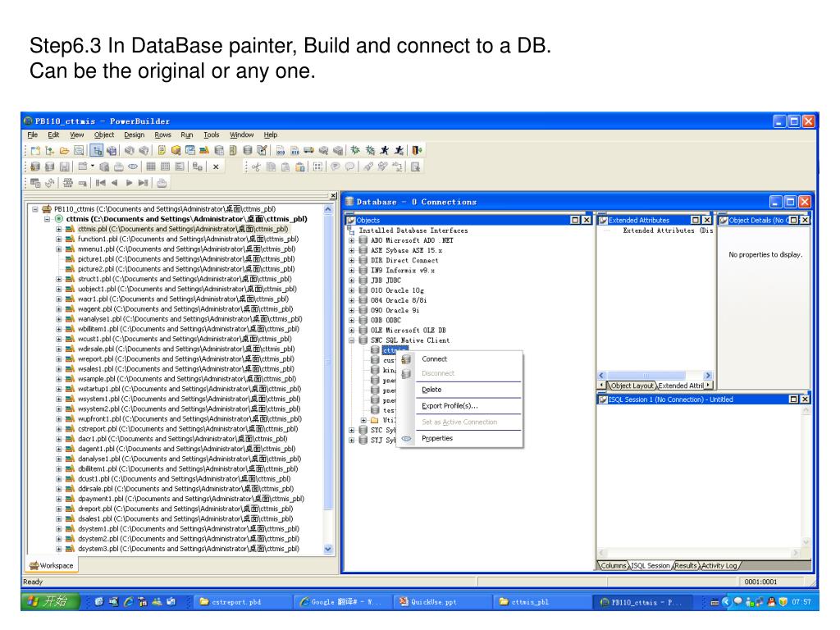Click the Extended Attributes horizontal scrollbar thumb
The height and width of the screenshot is (630, 840).
coord(646,376)
